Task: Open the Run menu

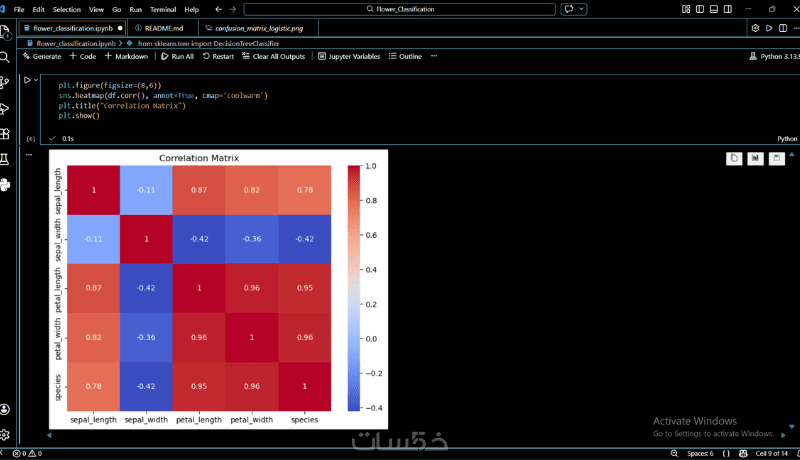Action: tap(135, 9)
